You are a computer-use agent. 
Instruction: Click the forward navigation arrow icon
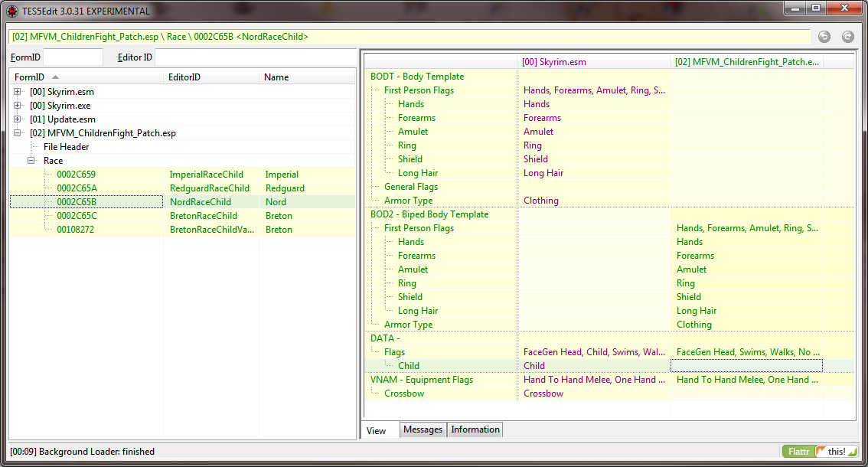tap(847, 37)
